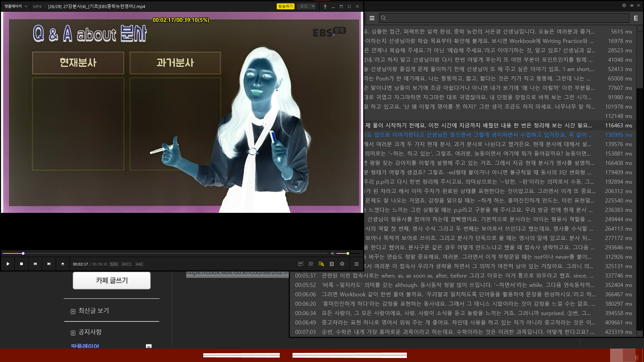
Task: Mute audio with the speaker icon
Action: [332, 253]
